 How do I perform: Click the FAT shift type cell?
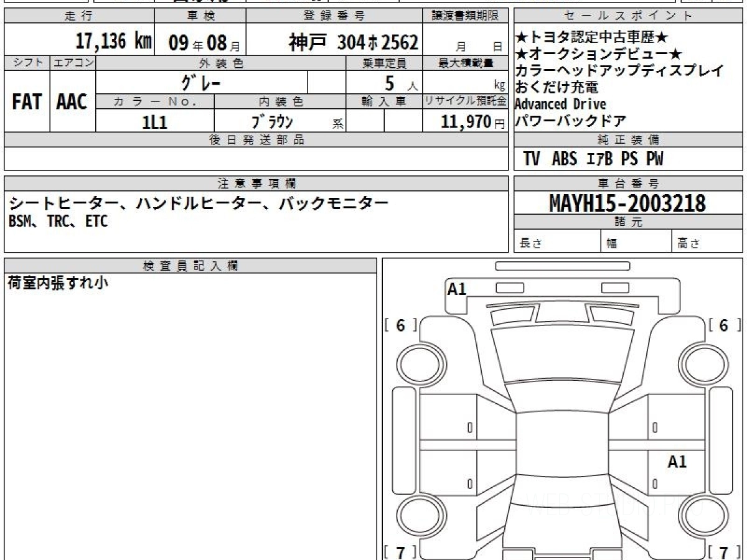27,101
